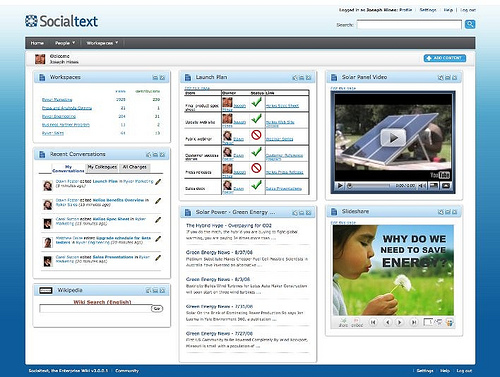Click fullscreen icon in video controls
The image size is (500, 377).
pos(446,186)
